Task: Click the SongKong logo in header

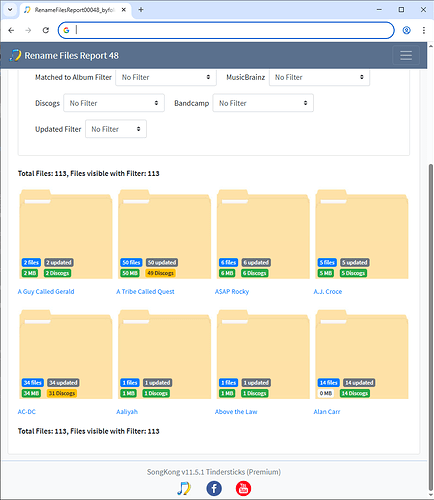Action: click(15, 55)
